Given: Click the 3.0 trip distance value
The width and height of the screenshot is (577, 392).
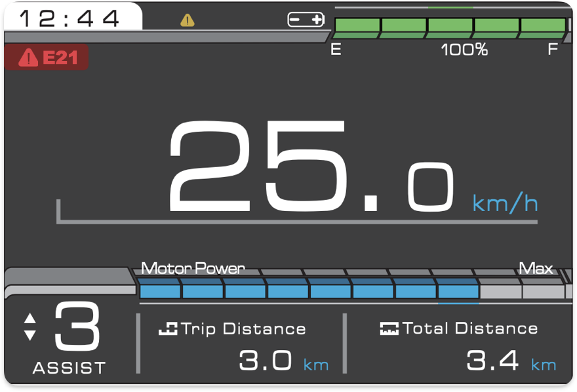Looking at the screenshot, I should click(266, 360).
